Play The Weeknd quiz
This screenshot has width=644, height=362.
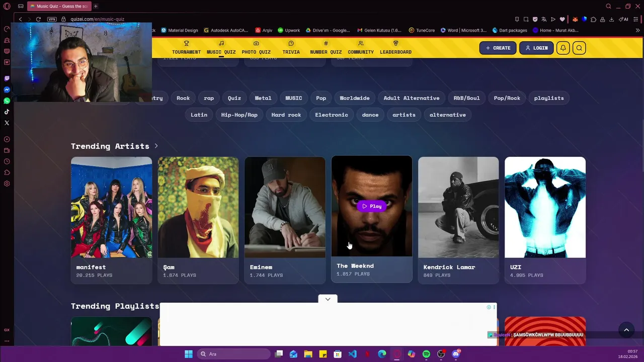(372, 206)
